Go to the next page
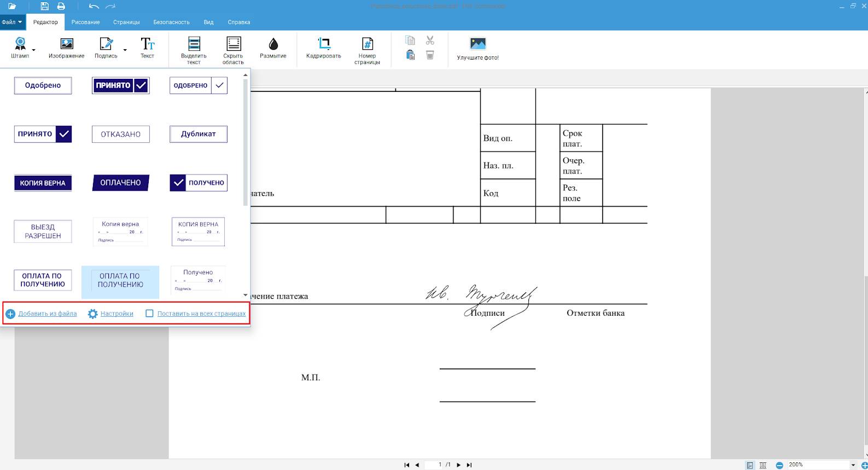The height and width of the screenshot is (470, 868). 458,465
